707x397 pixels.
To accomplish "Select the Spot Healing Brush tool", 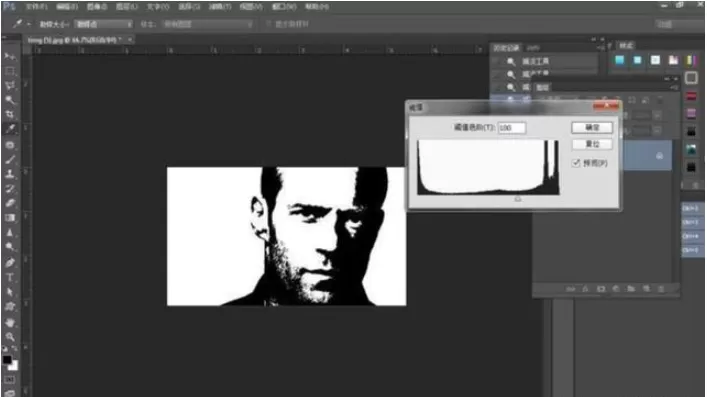I will click(9, 145).
